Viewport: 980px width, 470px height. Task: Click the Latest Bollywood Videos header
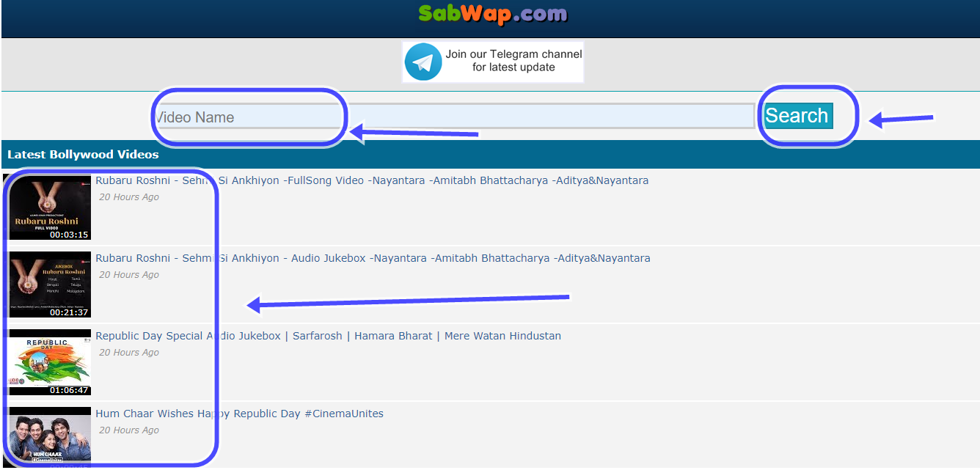point(83,155)
